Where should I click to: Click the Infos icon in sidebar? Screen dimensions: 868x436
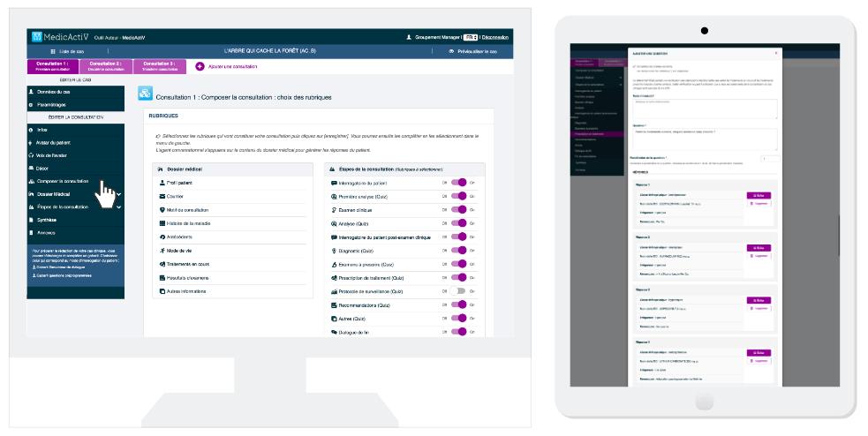click(31, 130)
